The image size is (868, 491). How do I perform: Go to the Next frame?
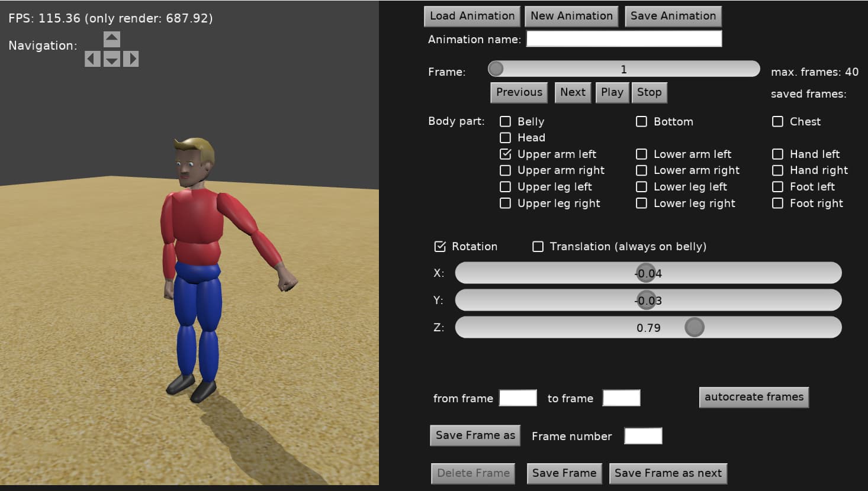[x=573, y=92]
